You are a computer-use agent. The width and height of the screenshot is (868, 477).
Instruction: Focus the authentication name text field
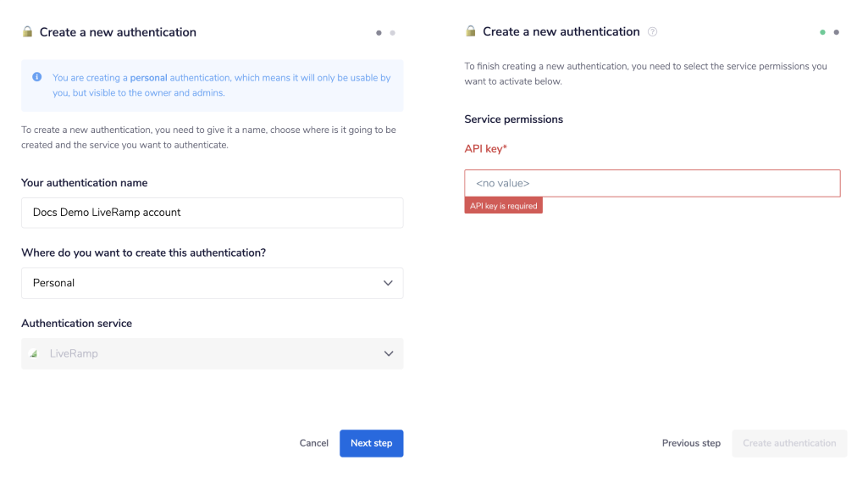point(212,213)
